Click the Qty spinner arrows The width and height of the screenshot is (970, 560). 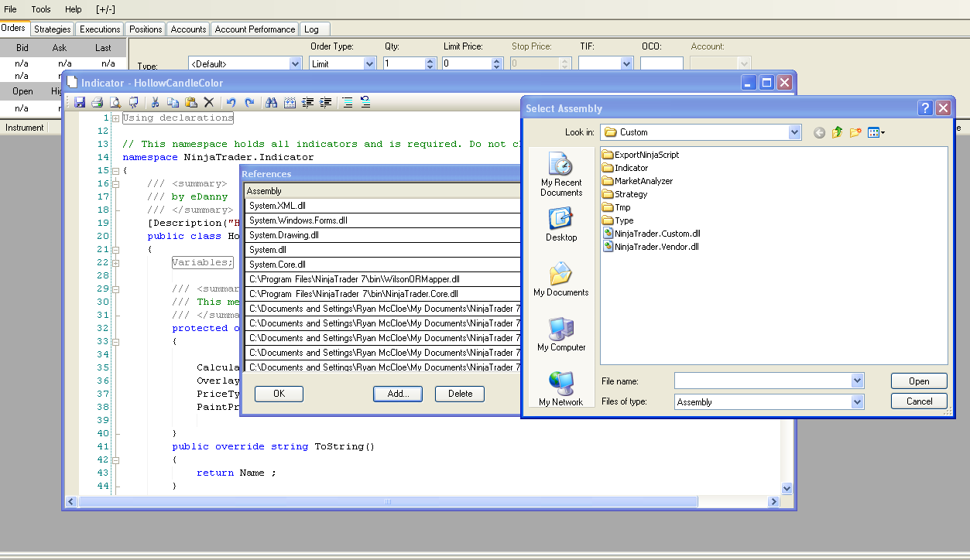click(x=430, y=63)
